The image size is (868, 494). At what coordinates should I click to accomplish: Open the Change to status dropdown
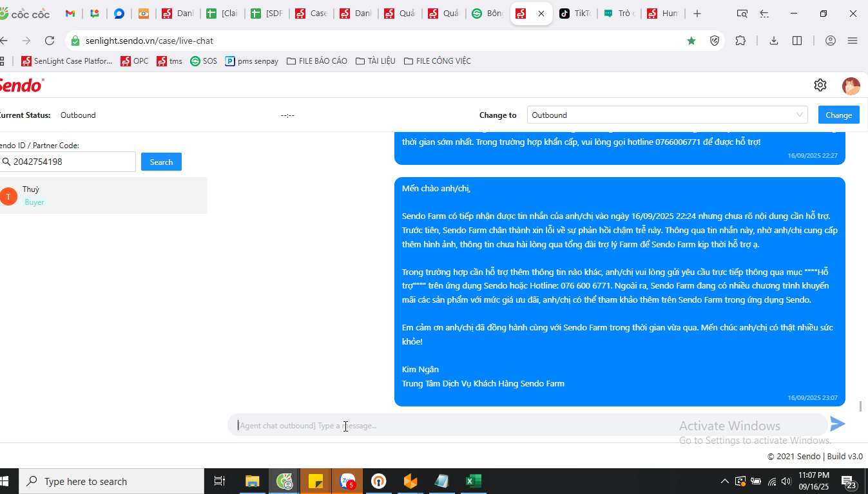click(667, 115)
